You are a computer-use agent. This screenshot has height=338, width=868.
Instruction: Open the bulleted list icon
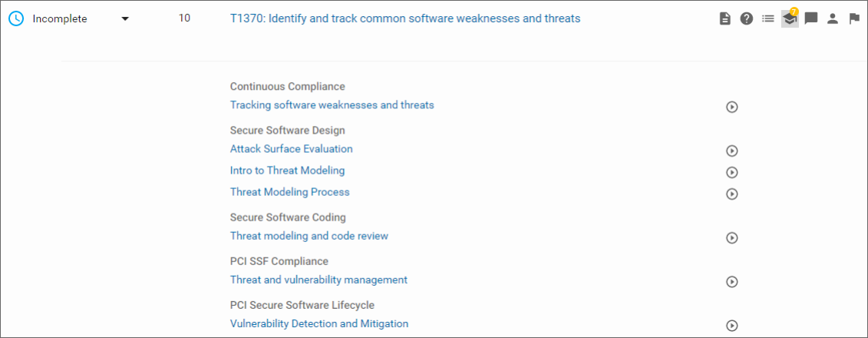(x=767, y=19)
